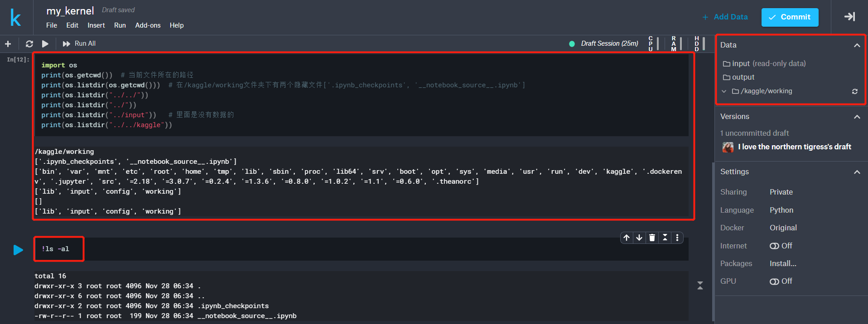Open the output folder
Screen dimensions: 868x324
point(739,77)
